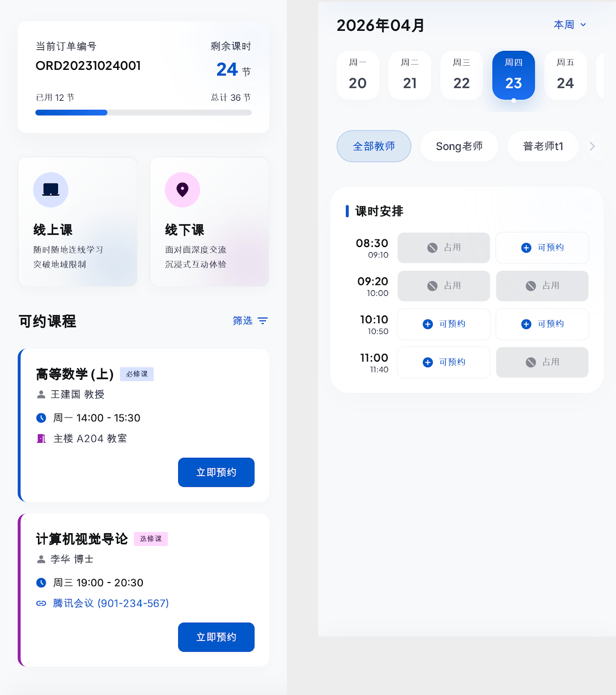This screenshot has height=695, width=616.
Task: Open the 腾讯会议 (901-234-567) link
Action: 111,604
